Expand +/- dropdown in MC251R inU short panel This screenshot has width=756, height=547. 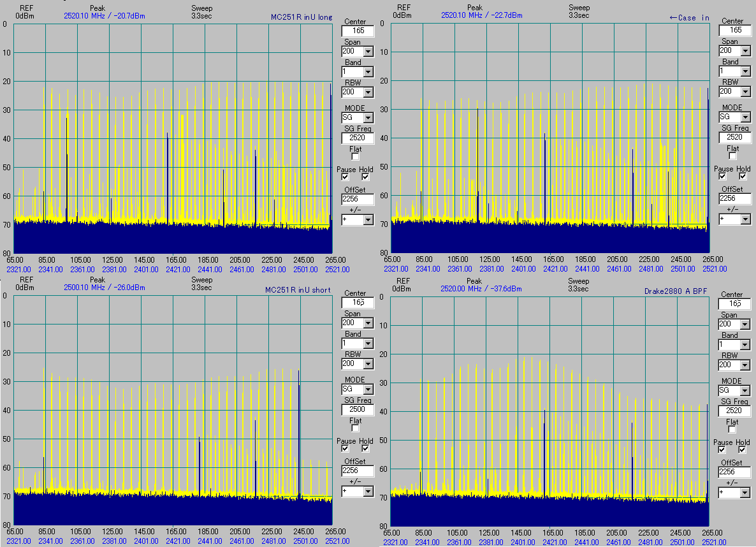(x=368, y=492)
